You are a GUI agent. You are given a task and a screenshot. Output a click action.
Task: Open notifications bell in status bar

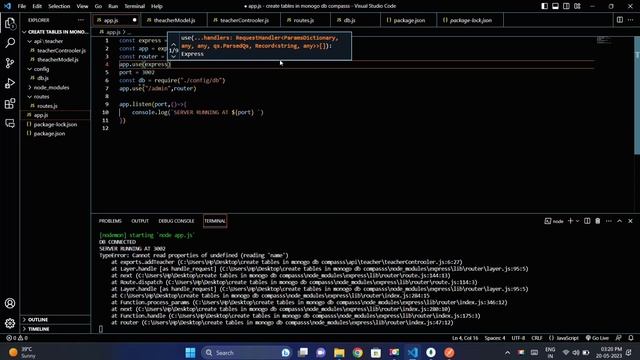(631, 338)
